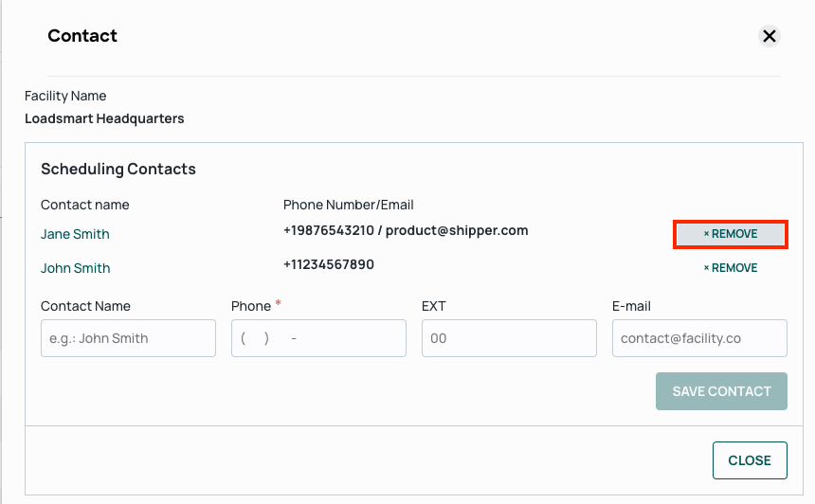Image resolution: width=815 pixels, height=504 pixels.
Task: Remove Jane Smith from scheduling contacts
Action: click(731, 234)
